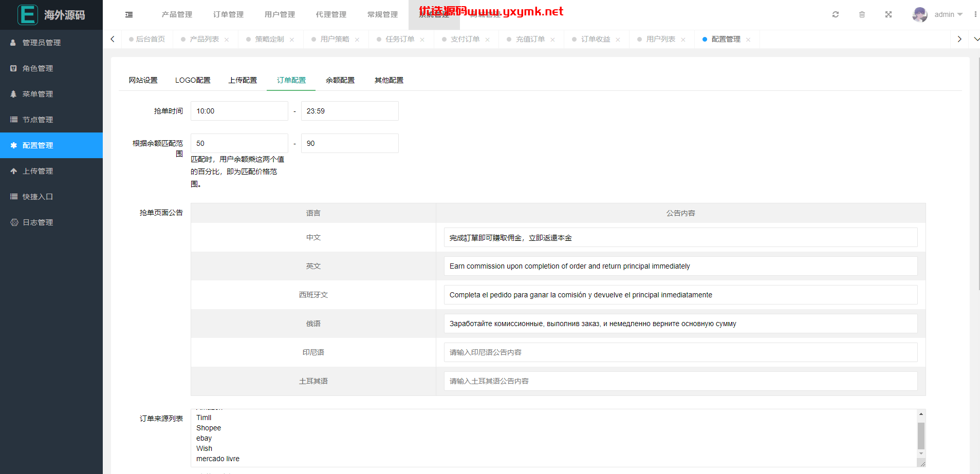The height and width of the screenshot is (474, 980).
Task: Click the 后台首页 tab
Action: (147, 39)
